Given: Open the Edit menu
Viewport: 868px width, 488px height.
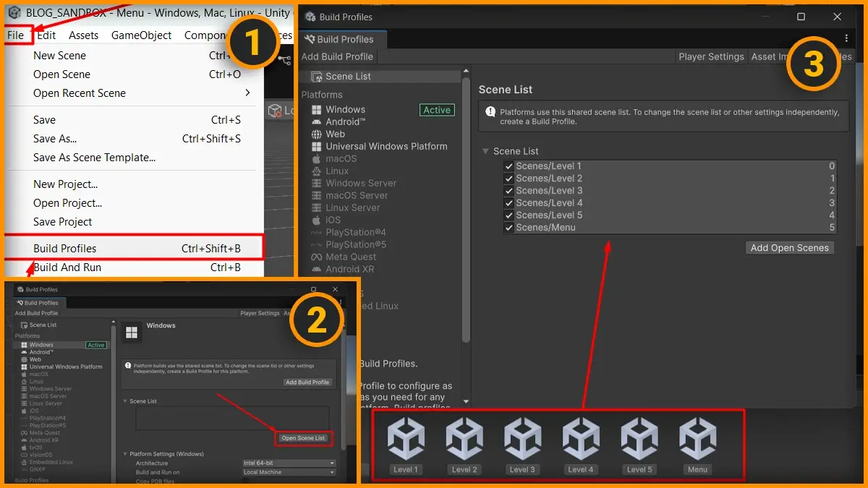Looking at the screenshot, I should pyautogui.click(x=46, y=35).
